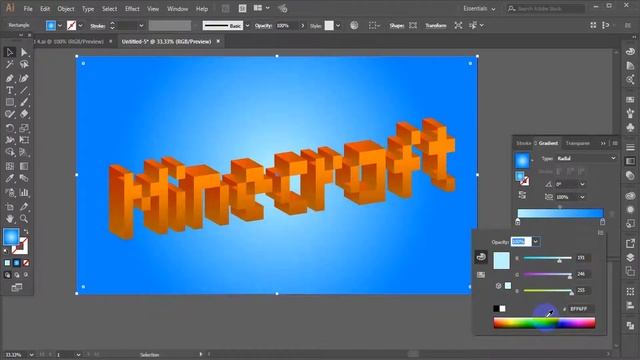The image size is (640, 360).
Task: Set paint mode to None
Action: pyautogui.click(x=26, y=263)
